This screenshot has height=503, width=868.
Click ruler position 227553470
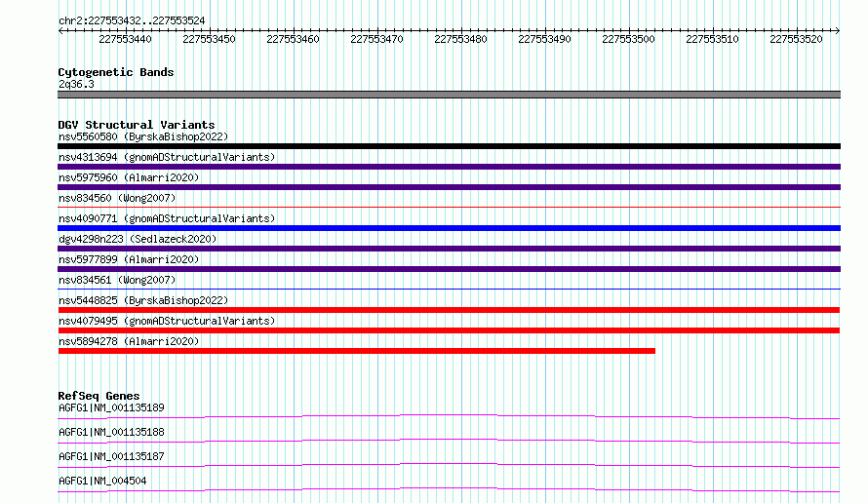(x=377, y=39)
